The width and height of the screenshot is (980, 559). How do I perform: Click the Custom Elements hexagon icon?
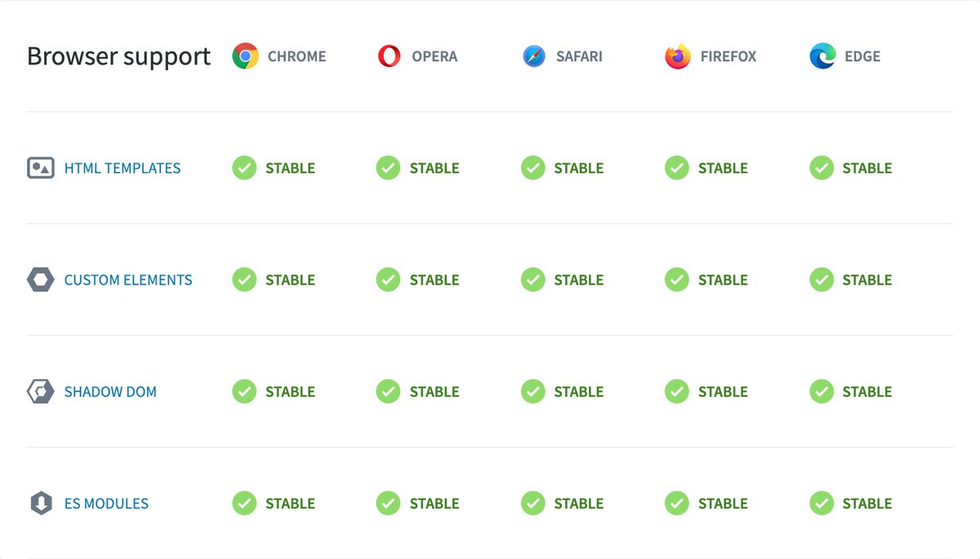coord(41,280)
